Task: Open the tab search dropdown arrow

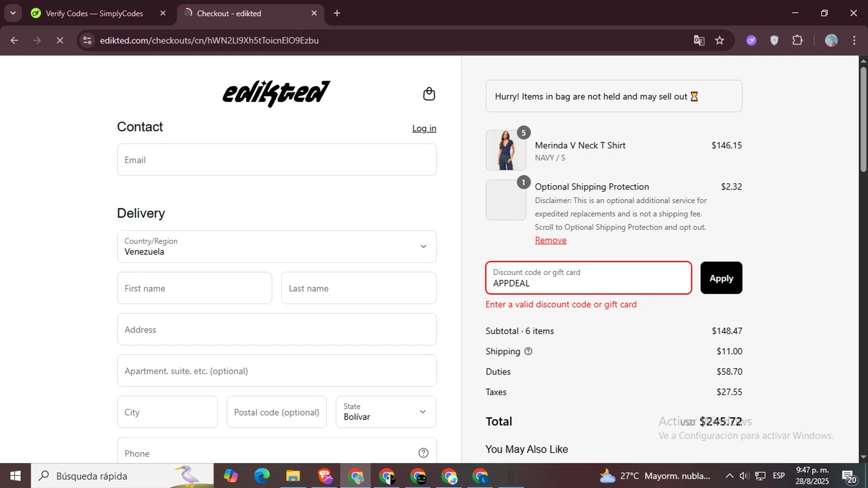Action: click(13, 13)
